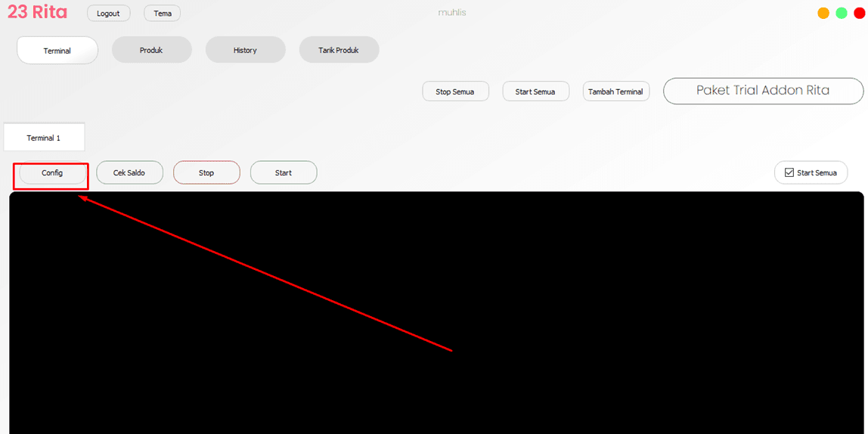Image resolution: width=868 pixels, height=434 pixels.
Task: Select the main Terminal navigation tab
Action: pyautogui.click(x=57, y=51)
